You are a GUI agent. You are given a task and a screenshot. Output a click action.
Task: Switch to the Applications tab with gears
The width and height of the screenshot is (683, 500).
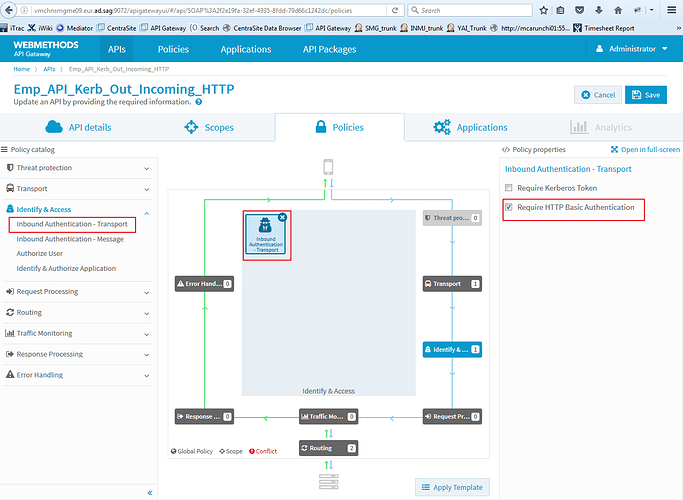pos(470,127)
